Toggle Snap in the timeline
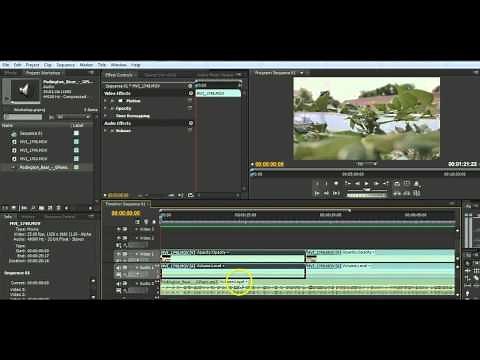The height and width of the screenshot is (360, 480). pos(138,222)
